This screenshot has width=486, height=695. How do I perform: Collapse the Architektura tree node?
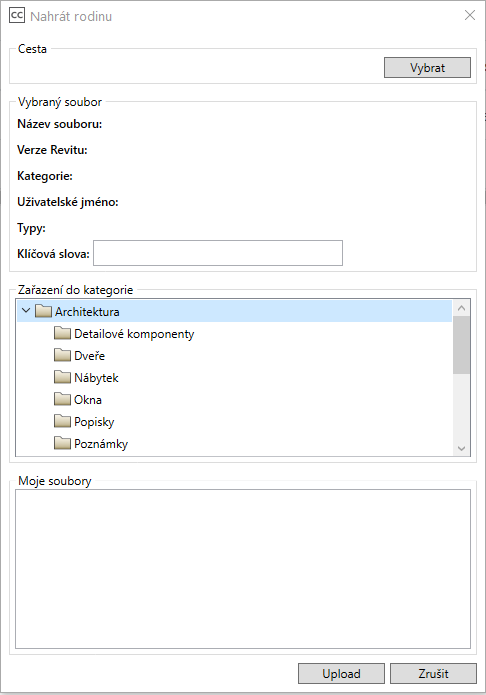point(26,311)
